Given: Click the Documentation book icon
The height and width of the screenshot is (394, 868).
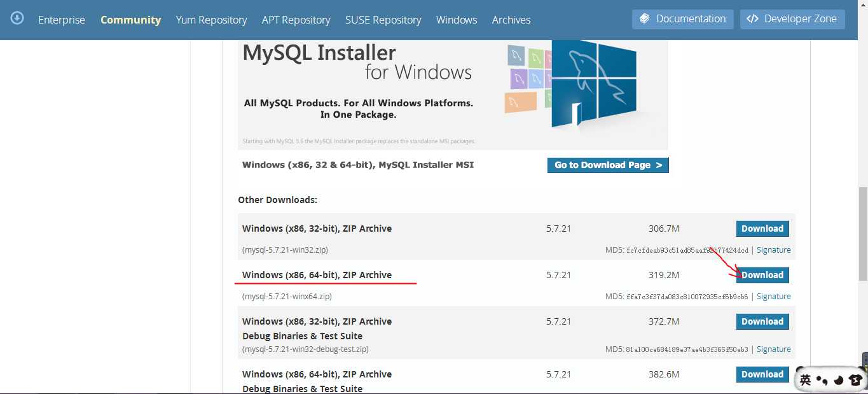Looking at the screenshot, I should pyautogui.click(x=645, y=19).
